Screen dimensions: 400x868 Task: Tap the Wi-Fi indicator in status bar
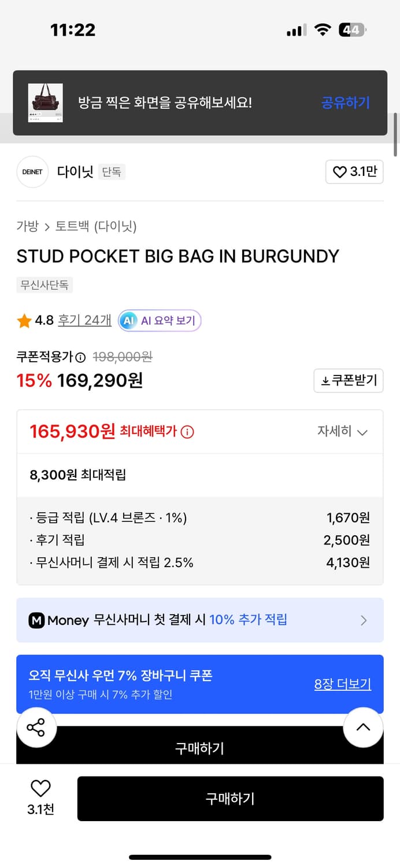[323, 30]
